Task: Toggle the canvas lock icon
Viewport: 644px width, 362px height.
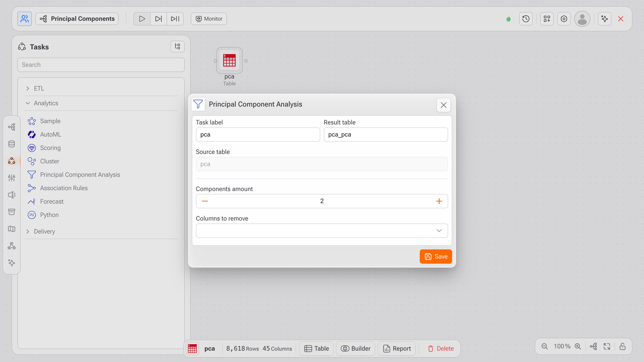Action: pos(622,346)
